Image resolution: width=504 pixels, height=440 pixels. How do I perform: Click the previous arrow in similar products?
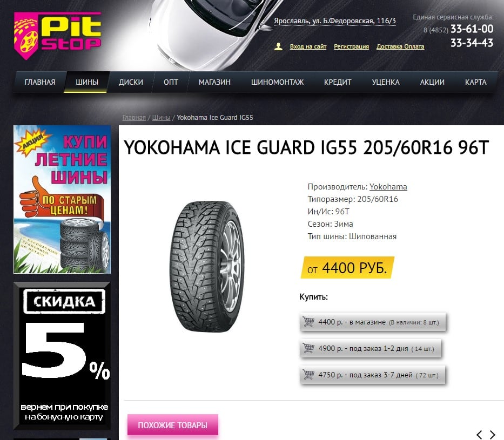point(479,435)
